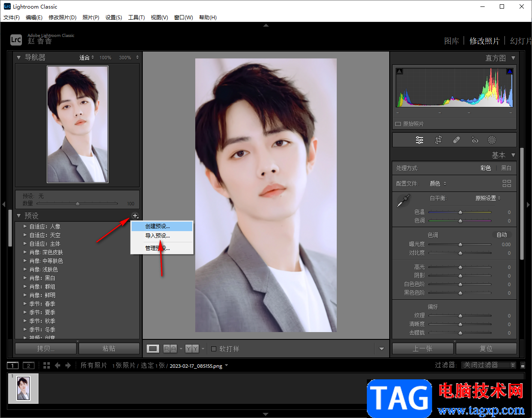Select main window display button 1
This screenshot has width=532, height=418.
[13, 366]
